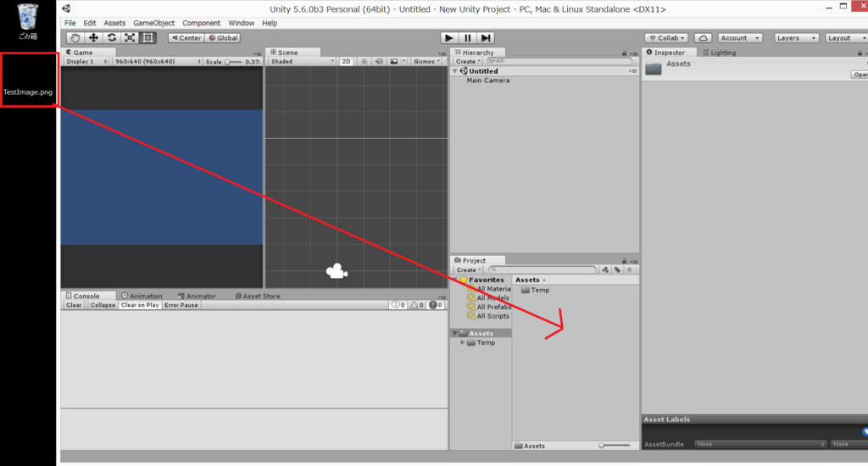Open the Layout dropdown
Viewport: 868px width, 466px height.
tap(846, 37)
